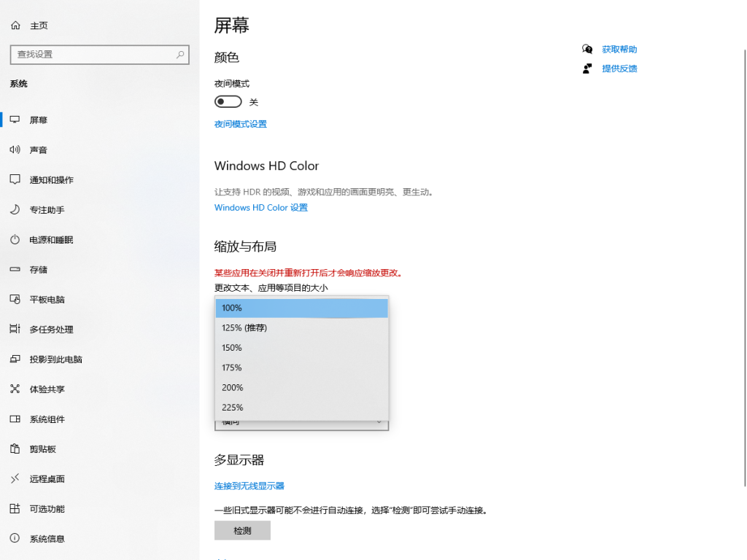Click the components icon beside 系统组件
747x560 pixels.
(15, 419)
